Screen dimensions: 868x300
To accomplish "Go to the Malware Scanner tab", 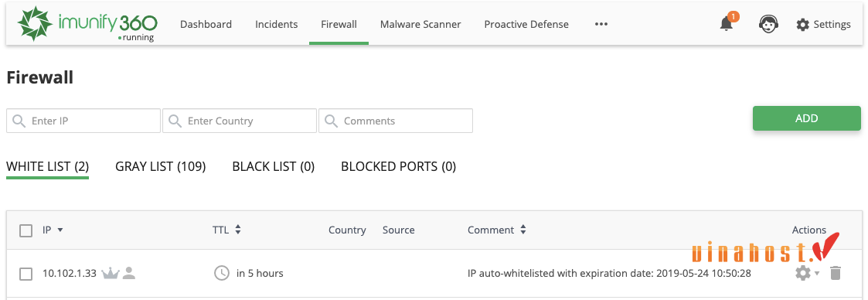I will 420,24.
